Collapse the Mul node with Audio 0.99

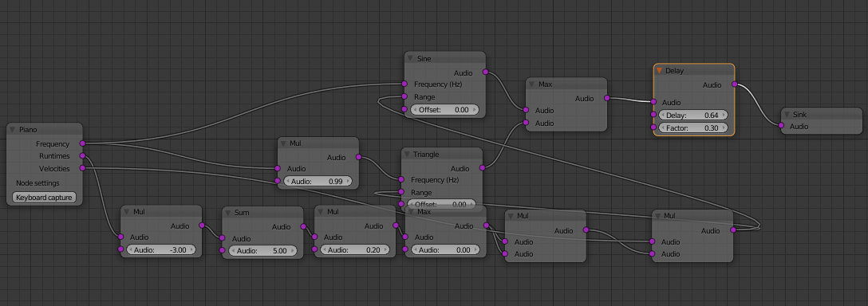[x=283, y=143]
